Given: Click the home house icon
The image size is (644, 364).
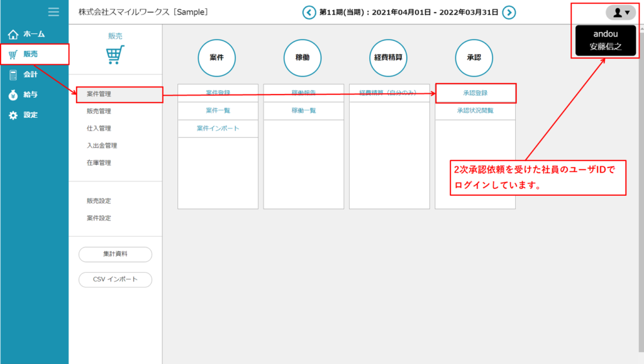Looking at the screenshot, I should tap(13, 34).
